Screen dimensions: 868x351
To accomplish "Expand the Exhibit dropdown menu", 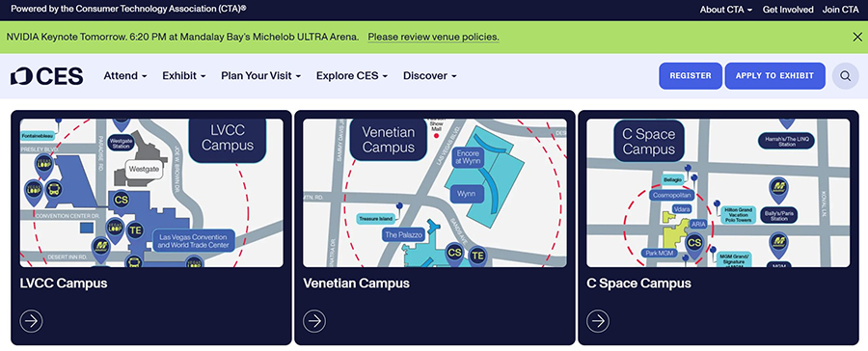I will 184,76.
